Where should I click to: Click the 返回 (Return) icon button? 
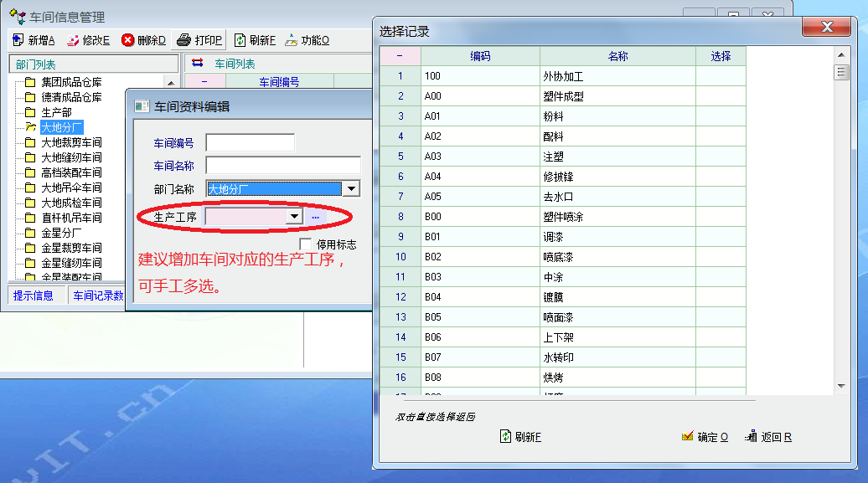tap(751, 436)
